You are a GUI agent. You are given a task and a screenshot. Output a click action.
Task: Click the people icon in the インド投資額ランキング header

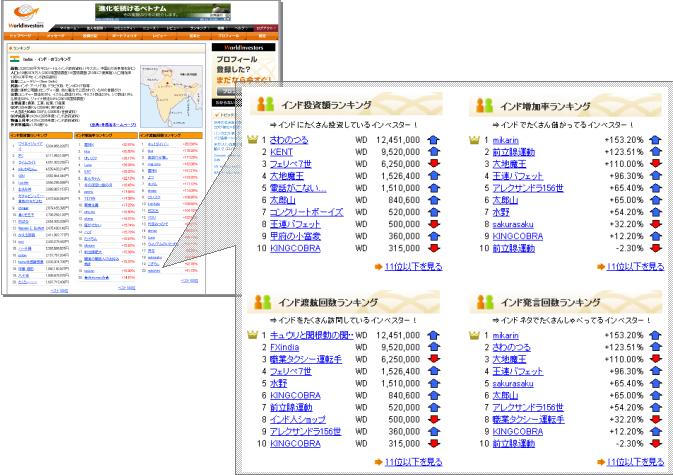265,104
